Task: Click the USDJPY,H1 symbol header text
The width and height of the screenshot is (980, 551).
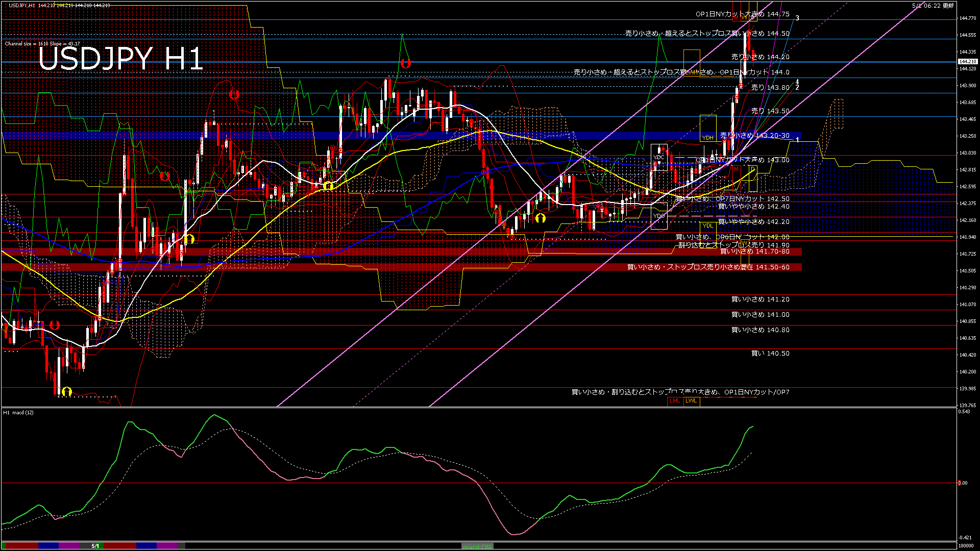Action: [22, 5]
